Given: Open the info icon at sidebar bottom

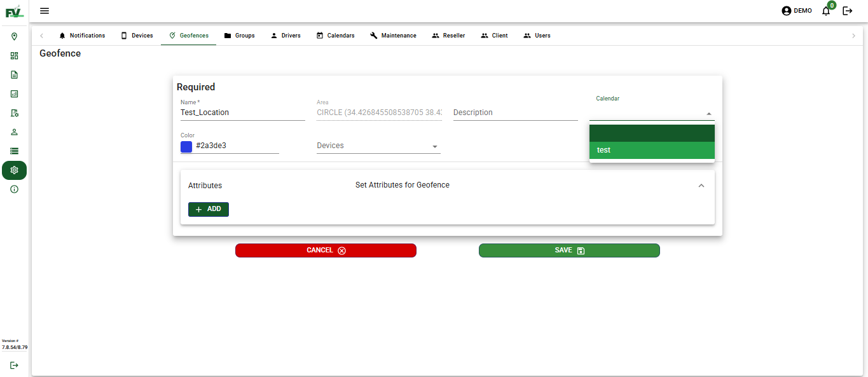Looking at the screenshot, I should coord(14,189).
